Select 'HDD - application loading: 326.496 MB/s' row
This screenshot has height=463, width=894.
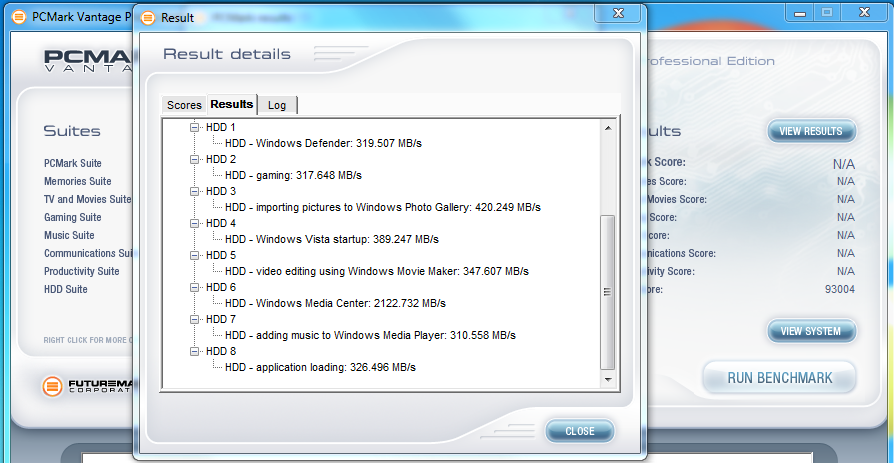coord(320,367)
